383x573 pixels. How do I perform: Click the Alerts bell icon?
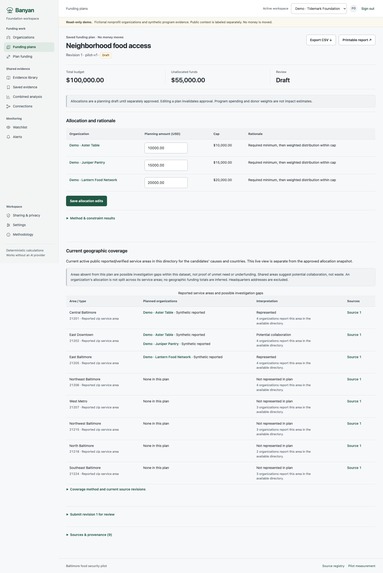coord(8,137)
